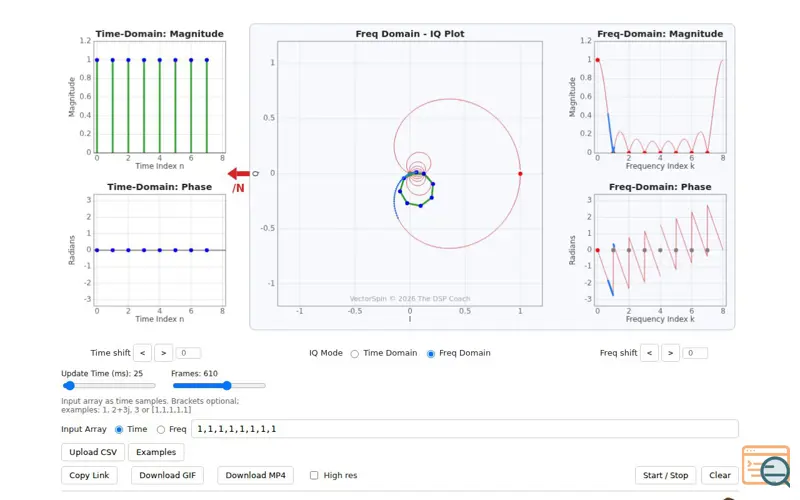Click the Time-Domain: Magnitude plot title

coord(159,34)
